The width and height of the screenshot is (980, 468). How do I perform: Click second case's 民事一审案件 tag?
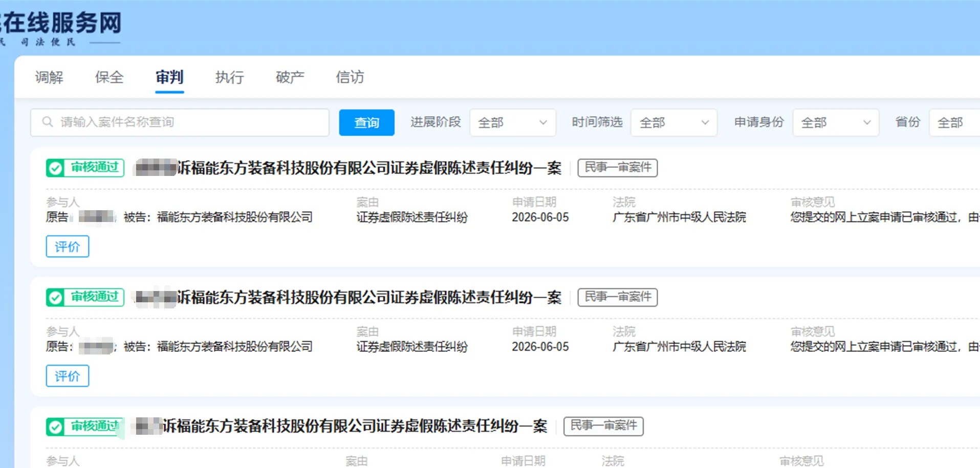(618, 297)
